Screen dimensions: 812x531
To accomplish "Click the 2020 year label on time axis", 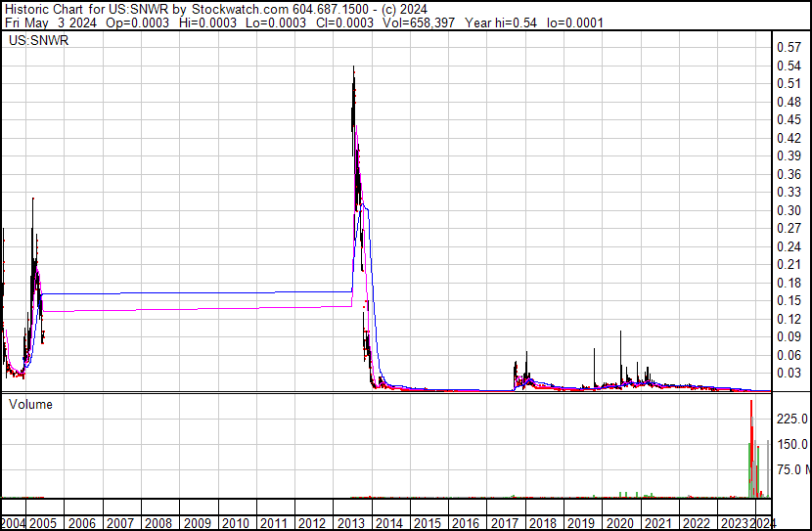I will click(620, 524).
